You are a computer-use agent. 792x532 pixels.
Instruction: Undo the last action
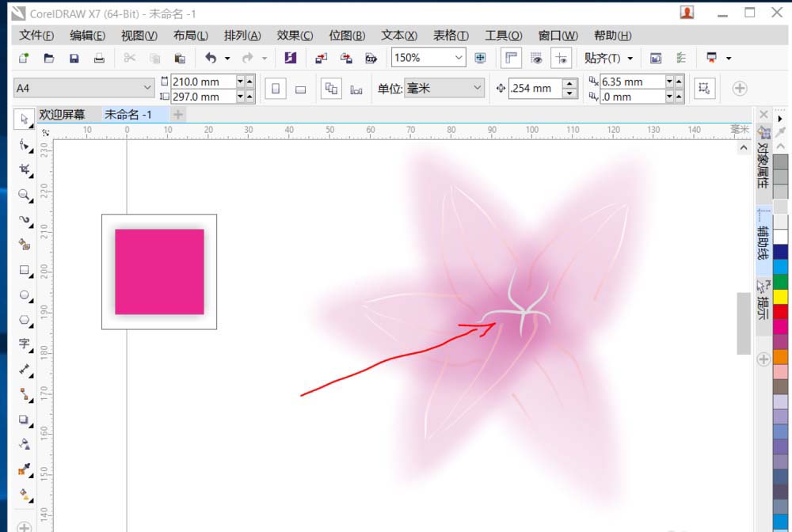[x=211, y=58]
